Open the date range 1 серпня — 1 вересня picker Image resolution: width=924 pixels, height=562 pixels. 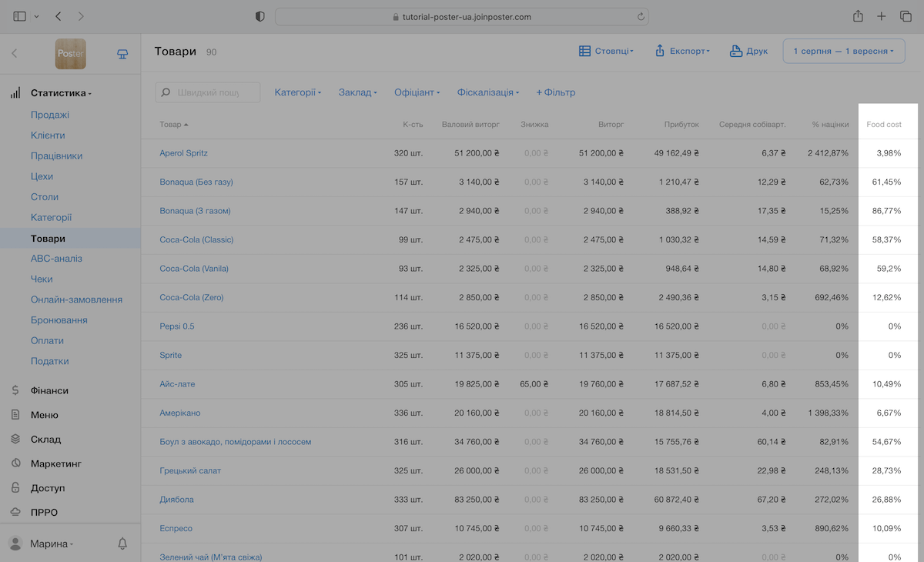844,52
